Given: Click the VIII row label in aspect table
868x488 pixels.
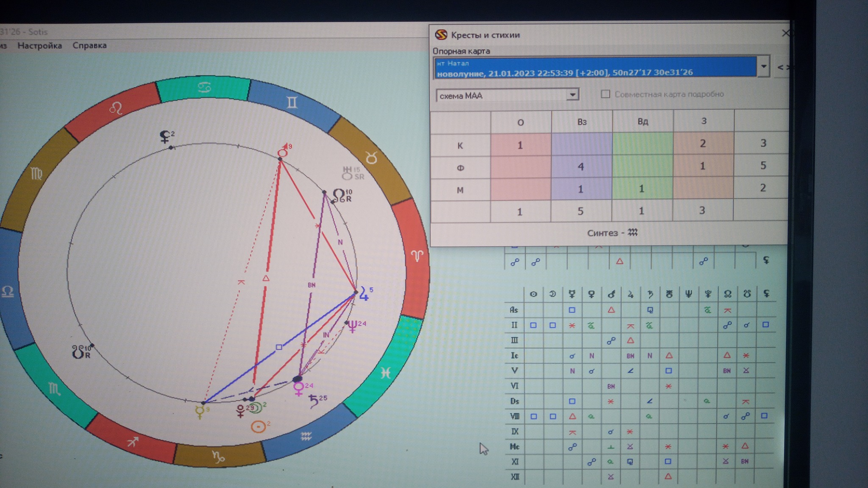Looking at the screenshot, I should [x=514, y=416].
